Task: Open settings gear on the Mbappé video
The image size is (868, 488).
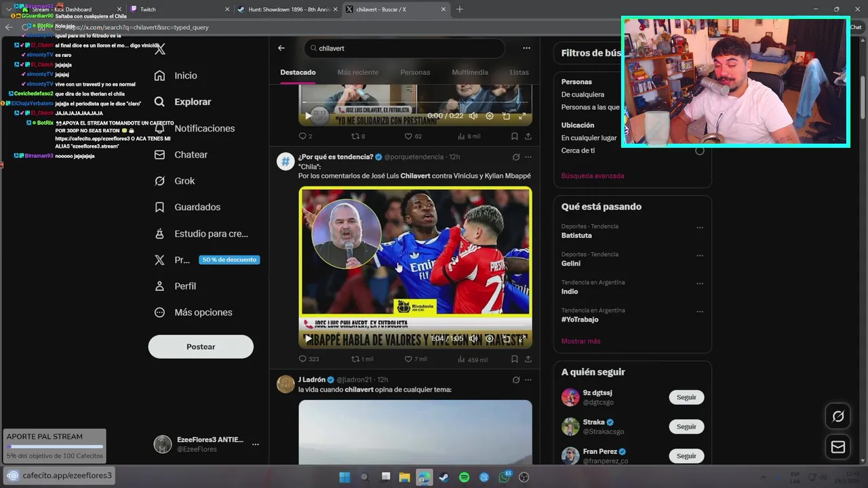Action: pyautogui.click(x=490, y=338)
